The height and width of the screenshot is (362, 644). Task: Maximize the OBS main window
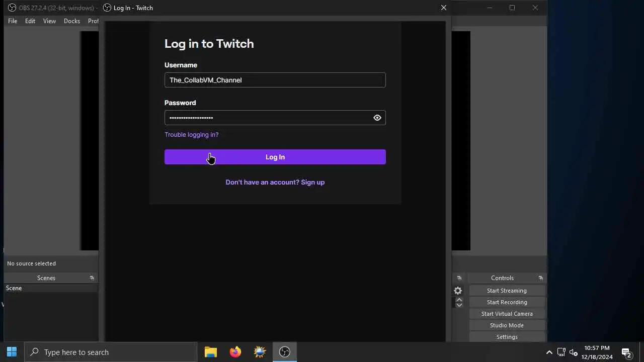pyautogui.click(x=512, y=8)
